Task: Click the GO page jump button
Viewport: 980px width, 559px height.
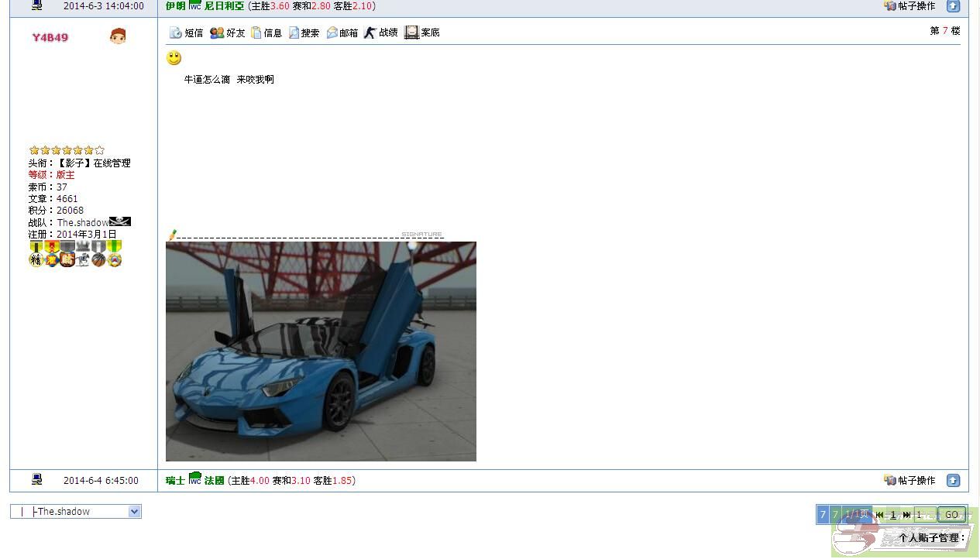Action: point(951,515)
